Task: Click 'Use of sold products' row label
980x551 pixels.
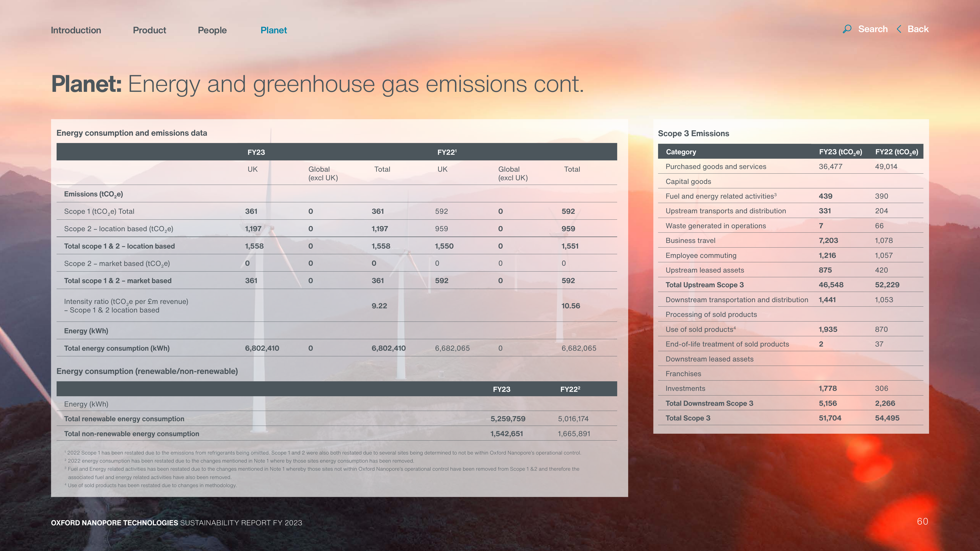Action: coord(701,329)
